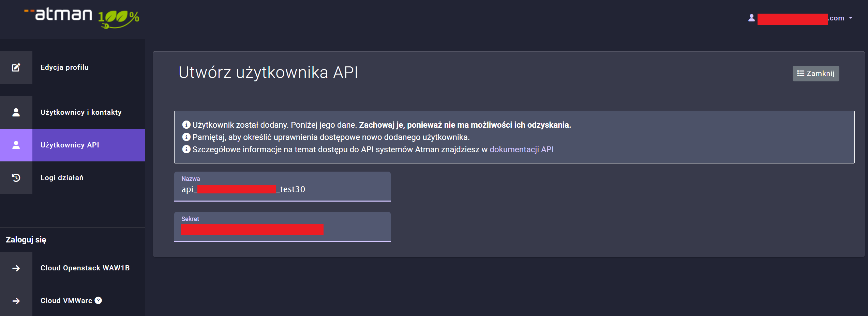Click the Logi działań history icon

tap(16, 178)
